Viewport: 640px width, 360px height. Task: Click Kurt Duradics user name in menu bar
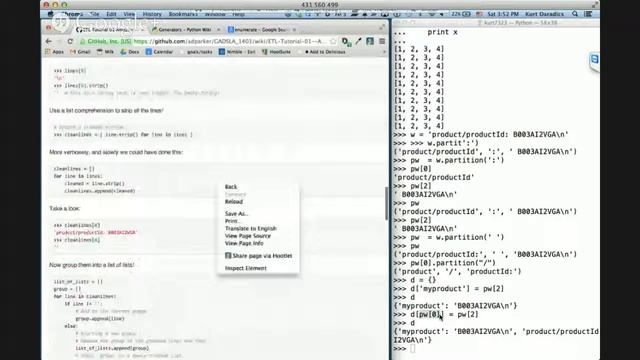point(544,14)
